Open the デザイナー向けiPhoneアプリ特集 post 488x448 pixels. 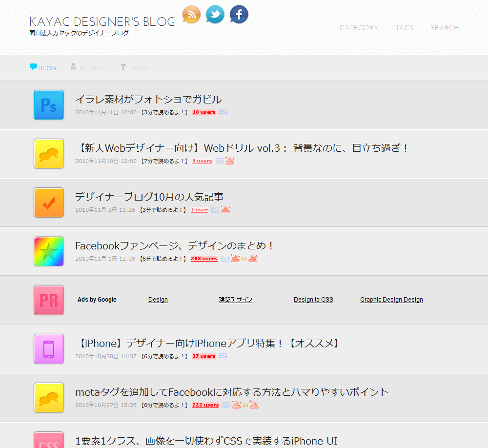(207, 344)
